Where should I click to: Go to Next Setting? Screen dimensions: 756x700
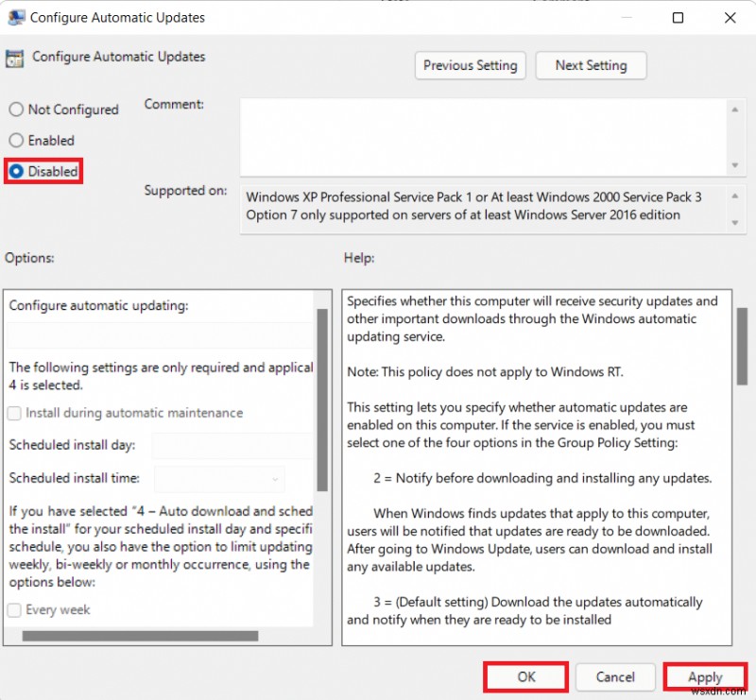(591, 65)
